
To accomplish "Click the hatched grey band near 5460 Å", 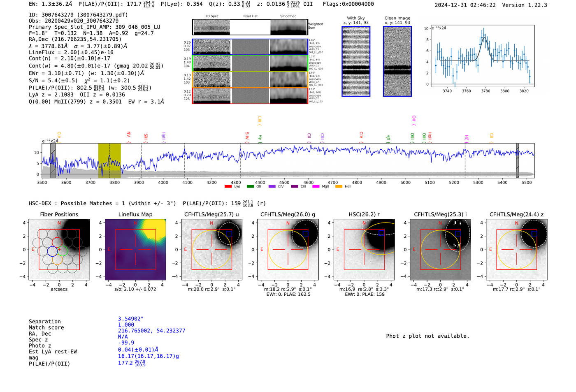I will pyautogui.click(x=518, y=160).
